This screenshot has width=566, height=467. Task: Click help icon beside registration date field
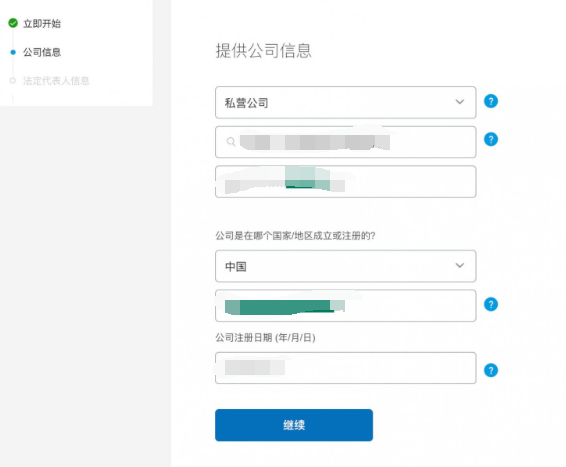coord(491,370)
